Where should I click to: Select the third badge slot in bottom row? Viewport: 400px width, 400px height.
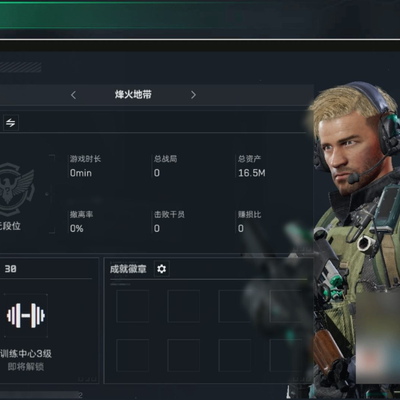tap(235, 355)
